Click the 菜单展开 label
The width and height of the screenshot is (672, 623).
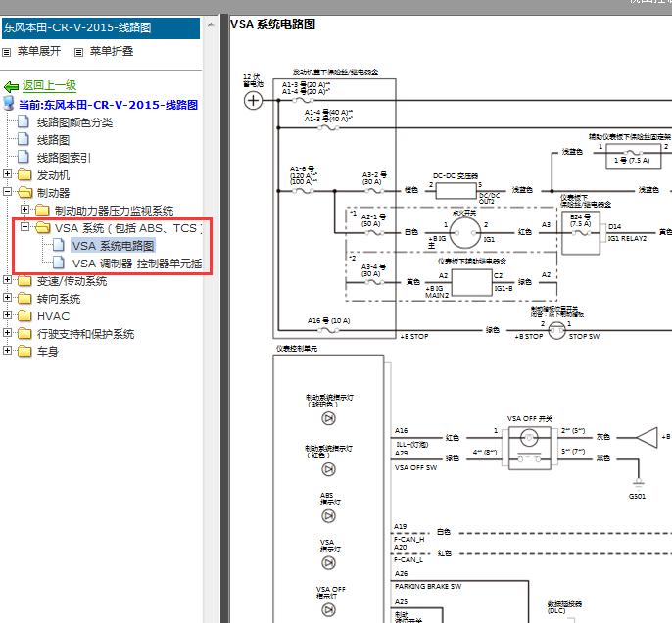[39, 51]
